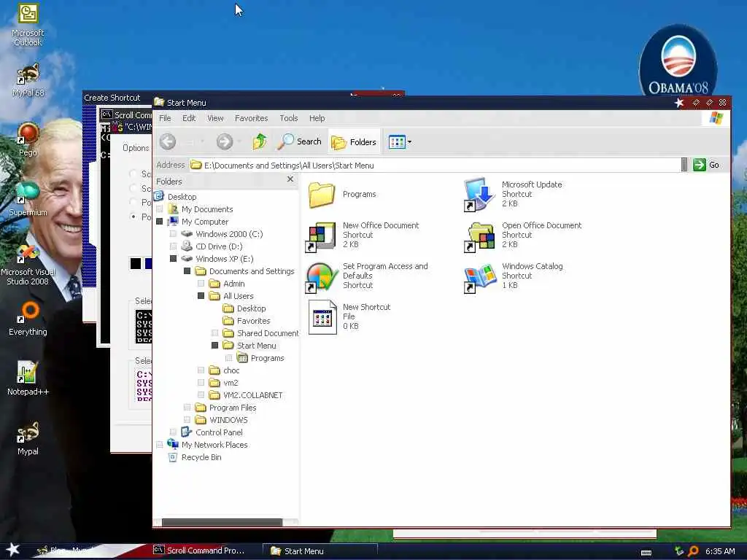Click the Folders pane horizontal scrollbar
The image size is (747, 560).
(x=222, y=522)
